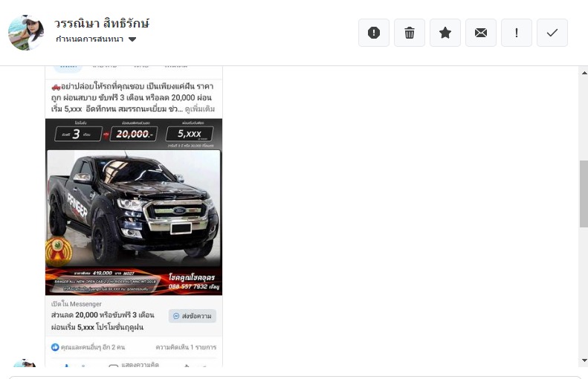Click คุณและคนอื่นๆ อีก 2 คน text
Viewport: 588px width, 379px height.
pyautogui.click(x=93, y=347)
